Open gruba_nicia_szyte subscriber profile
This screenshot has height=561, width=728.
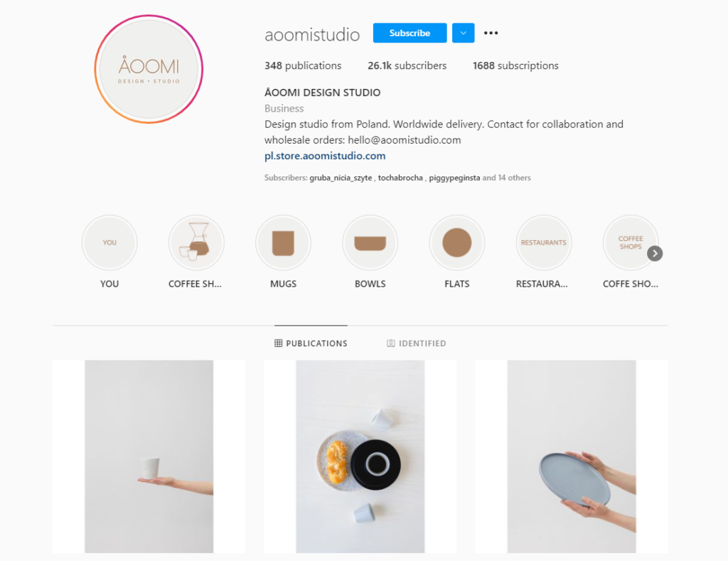point(341,178)
